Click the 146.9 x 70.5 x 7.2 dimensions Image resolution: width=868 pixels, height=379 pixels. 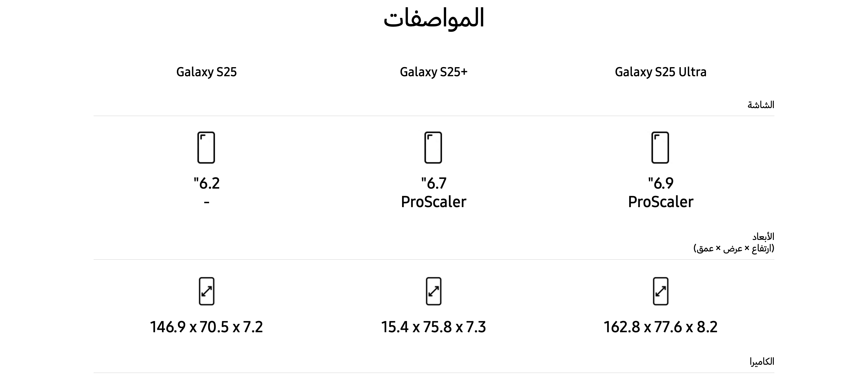click(x=206, y=327)
